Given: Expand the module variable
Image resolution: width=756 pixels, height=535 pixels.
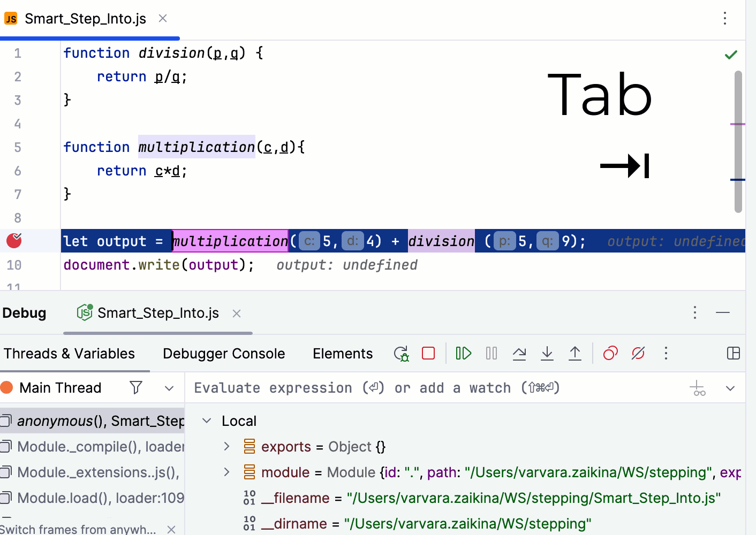Looking at the screenshot, I should click(226, 472).
